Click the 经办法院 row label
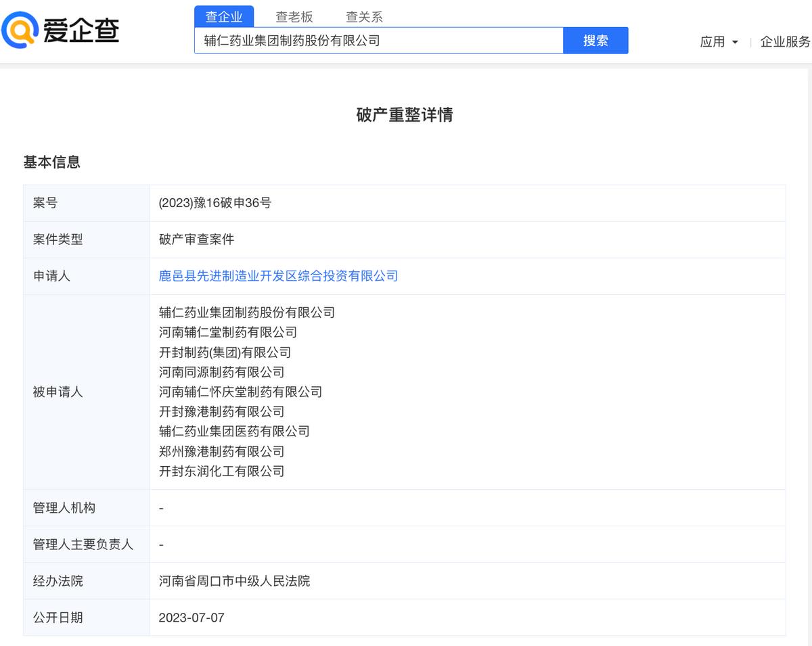812x646 pixels. click(58, 581)
